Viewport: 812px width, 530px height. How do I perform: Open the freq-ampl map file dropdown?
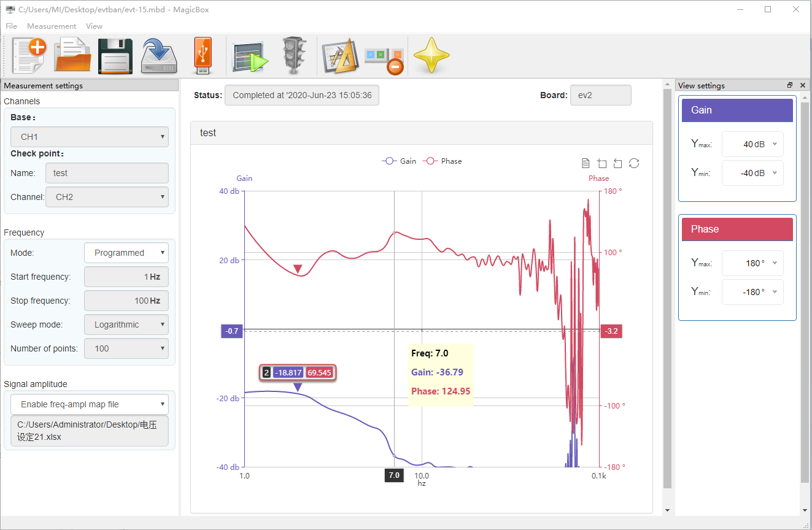tap(90, 404)
